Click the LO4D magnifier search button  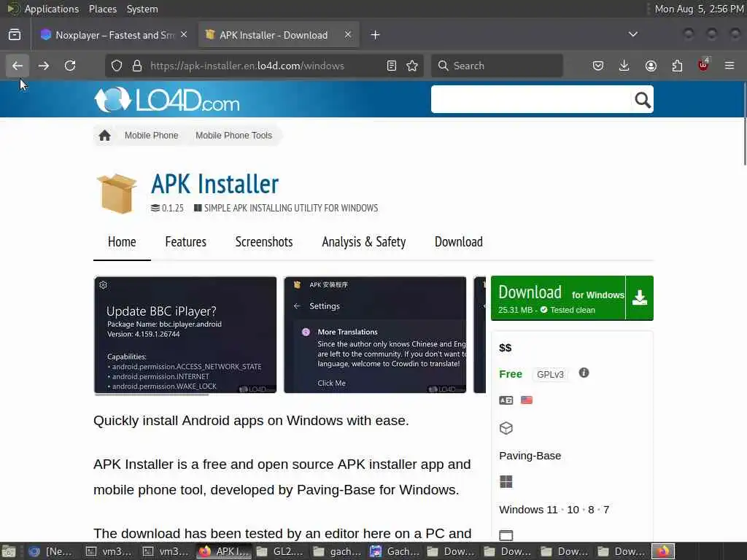click(643, 100)
